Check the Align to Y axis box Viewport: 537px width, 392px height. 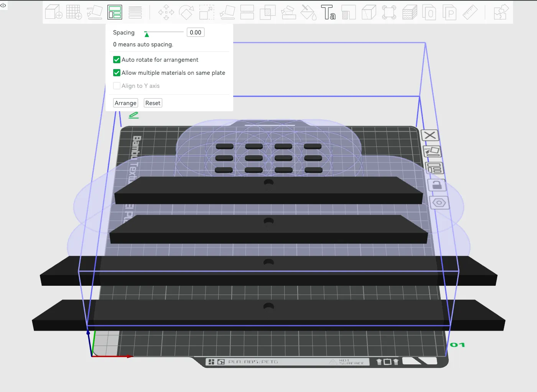(x=117, y=86)
